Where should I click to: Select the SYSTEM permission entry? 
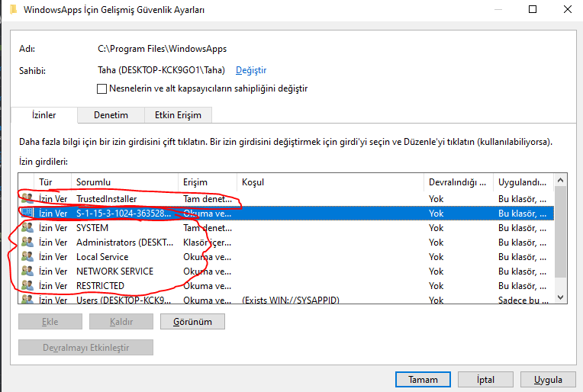(286, 228)
